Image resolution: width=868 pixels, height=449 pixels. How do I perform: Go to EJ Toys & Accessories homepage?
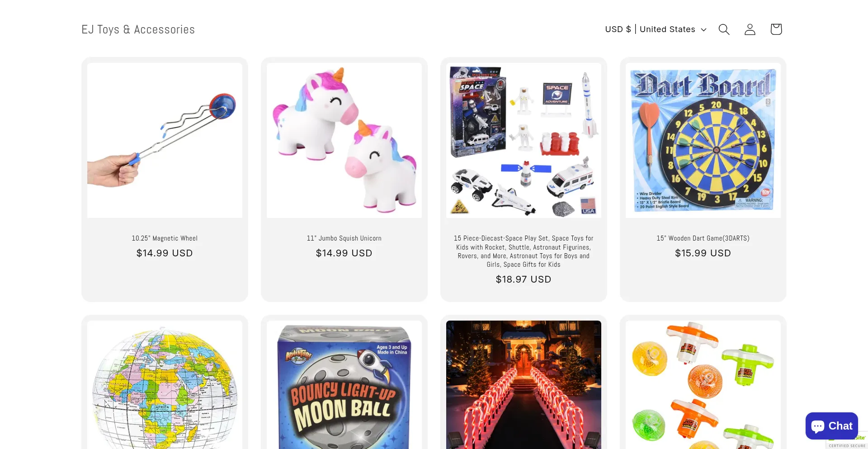pyautogui.click(x=138, y=29)
